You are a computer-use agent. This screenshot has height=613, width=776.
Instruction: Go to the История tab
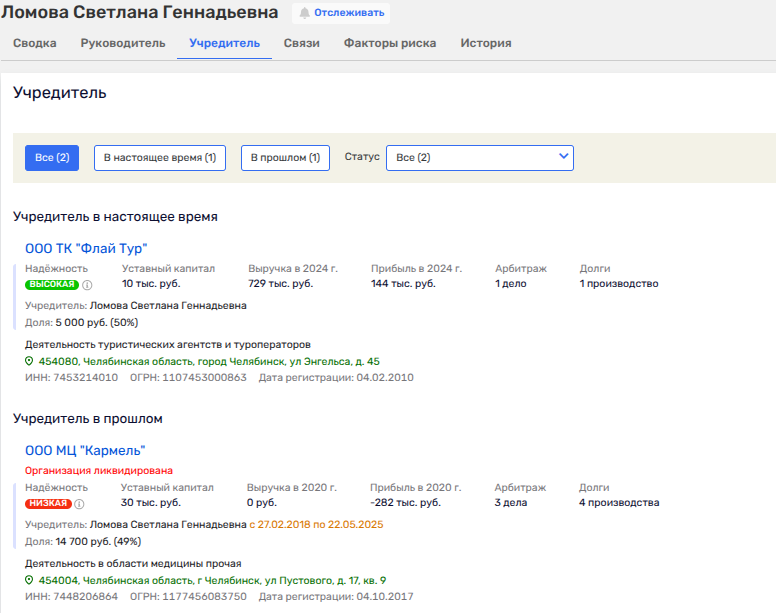pos(486,43)
